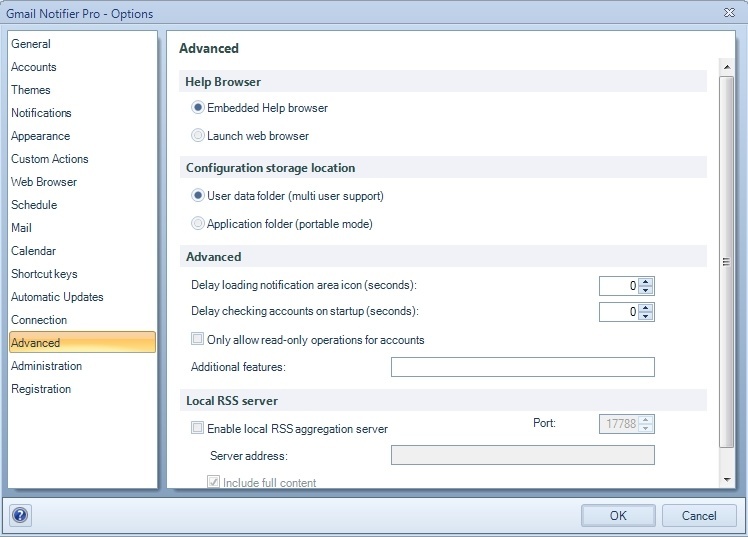This screenshot has height=537, width=748.
Task: Open Custom Actions settings
Action: [83, 159]
